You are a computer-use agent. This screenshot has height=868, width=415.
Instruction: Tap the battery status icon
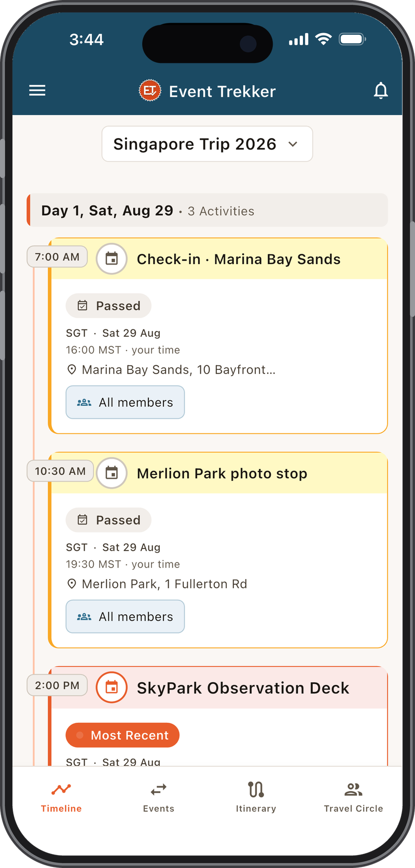pos(353,39)
